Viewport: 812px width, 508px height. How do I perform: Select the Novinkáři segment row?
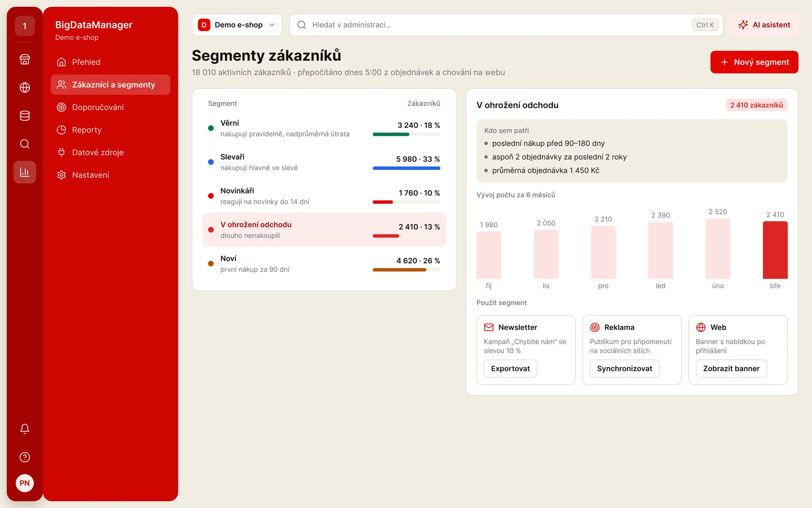pyautogui.click(x=324, y=196)
